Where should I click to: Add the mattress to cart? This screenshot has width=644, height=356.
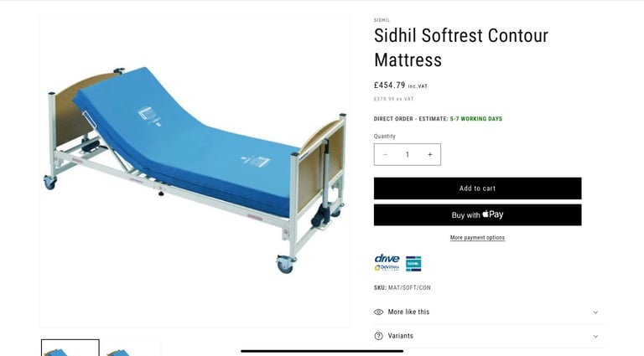(x=478, y=188)
